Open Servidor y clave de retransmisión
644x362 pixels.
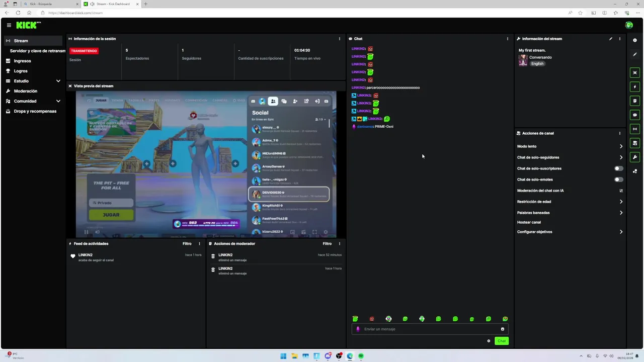pos(37,51)
